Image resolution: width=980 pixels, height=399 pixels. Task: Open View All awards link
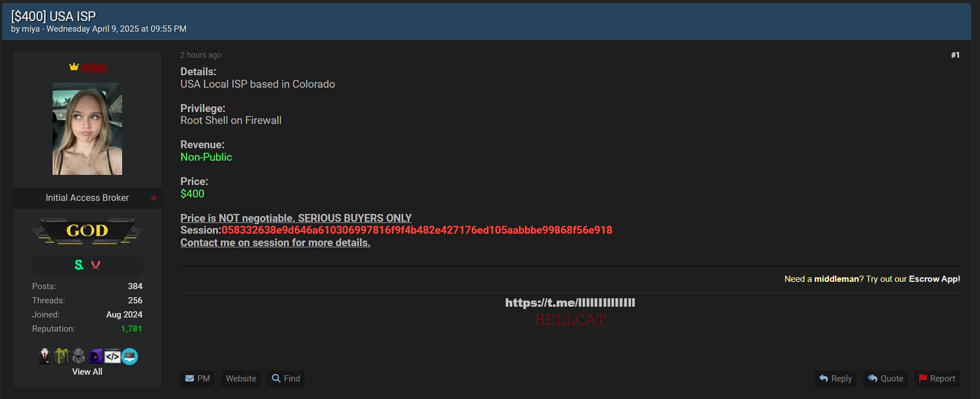(x=87, y=372)
